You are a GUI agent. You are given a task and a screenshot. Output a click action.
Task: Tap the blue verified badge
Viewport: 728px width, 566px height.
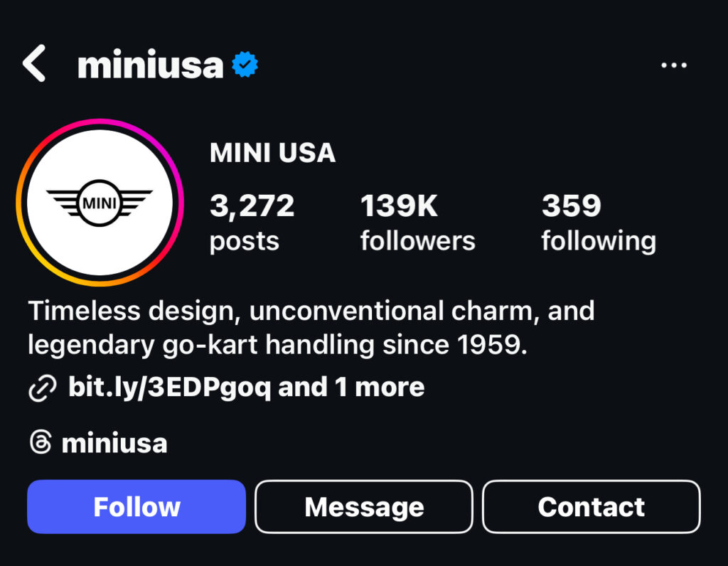pos(245,65)
